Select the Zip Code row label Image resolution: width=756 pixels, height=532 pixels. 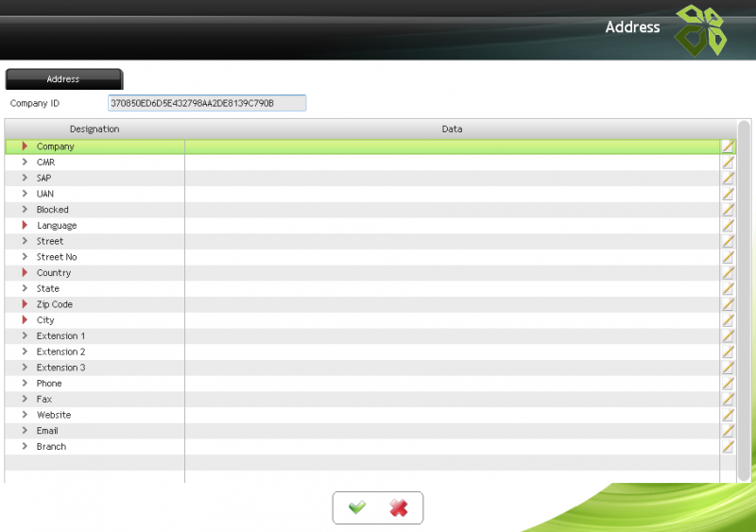point(55,305)
